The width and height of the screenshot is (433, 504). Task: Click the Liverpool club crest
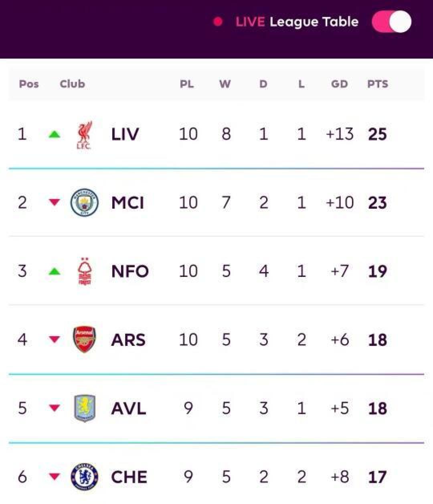(x=84, y=134)
